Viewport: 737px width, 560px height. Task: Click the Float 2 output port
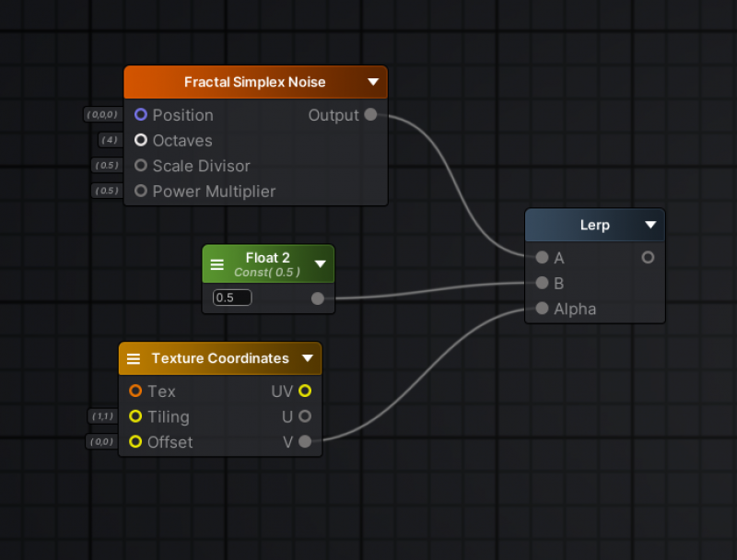pyautogui.click(x=318, y=298)
